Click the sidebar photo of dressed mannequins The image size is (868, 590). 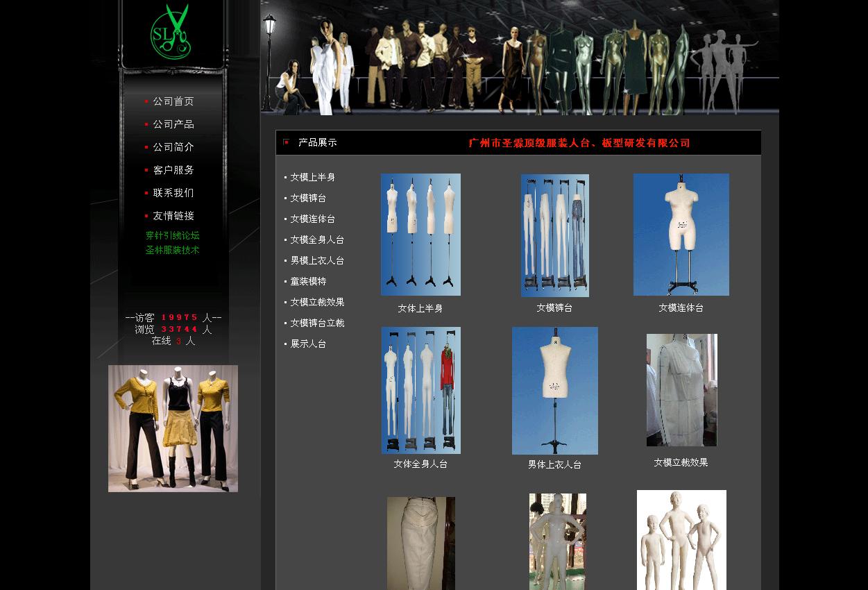coord(173,428)
